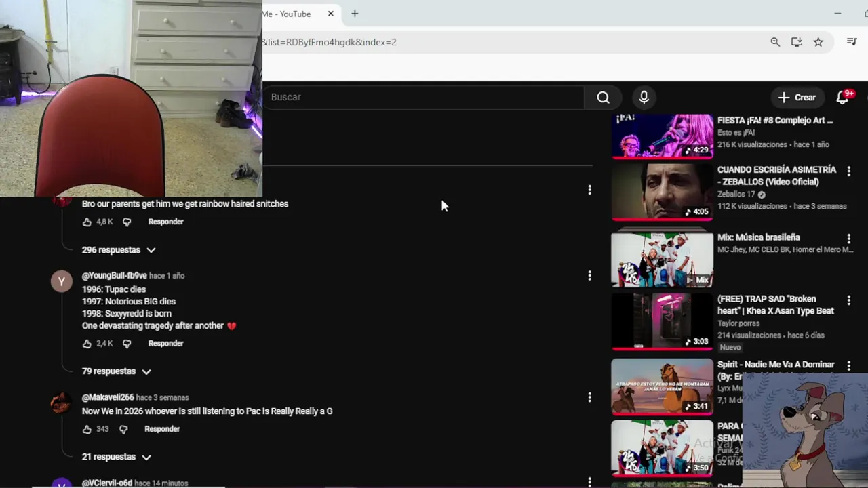Image resolution: width=868 pixels, height=488 pixels.
Task: Open options menu for @YoungBull-fb9ve comment
Action: pos(589,276)
